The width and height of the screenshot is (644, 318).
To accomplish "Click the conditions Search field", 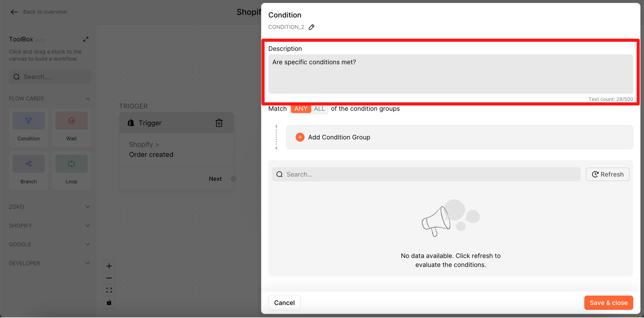I will click(426, 174).
